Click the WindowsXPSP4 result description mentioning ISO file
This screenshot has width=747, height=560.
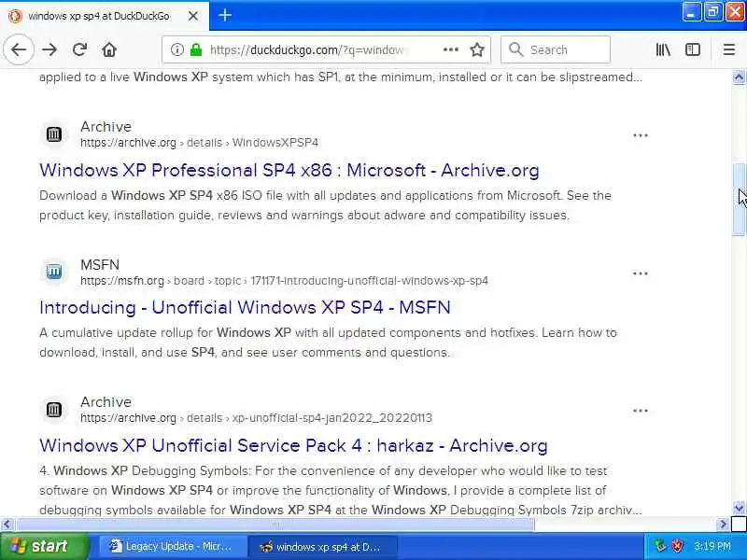[325, 205]
